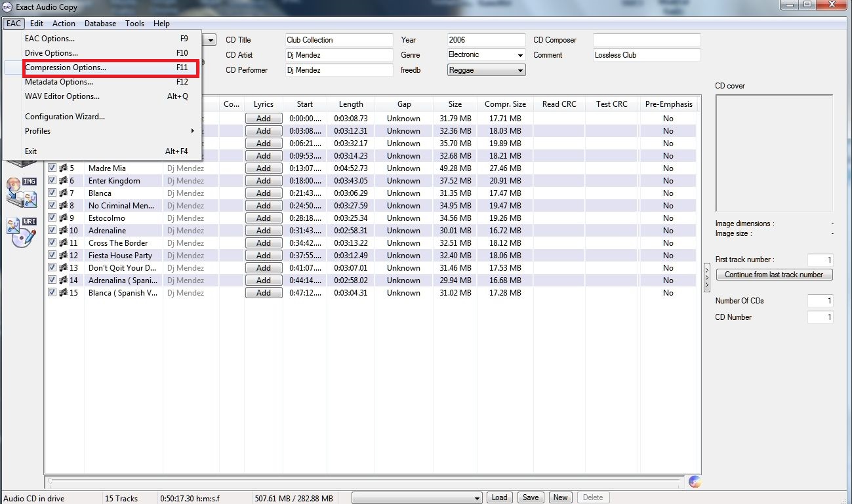Click the Read CRC column header

coord(559,104)
